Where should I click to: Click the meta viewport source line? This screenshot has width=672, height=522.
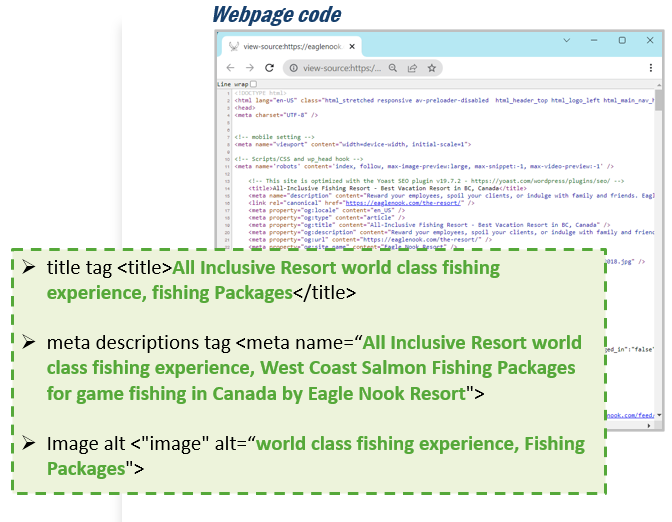[353, 144]
